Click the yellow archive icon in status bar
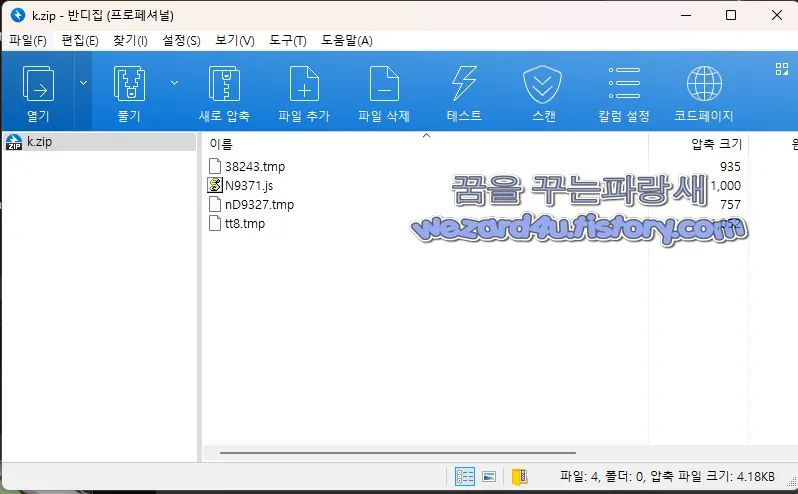 [520, 477]
